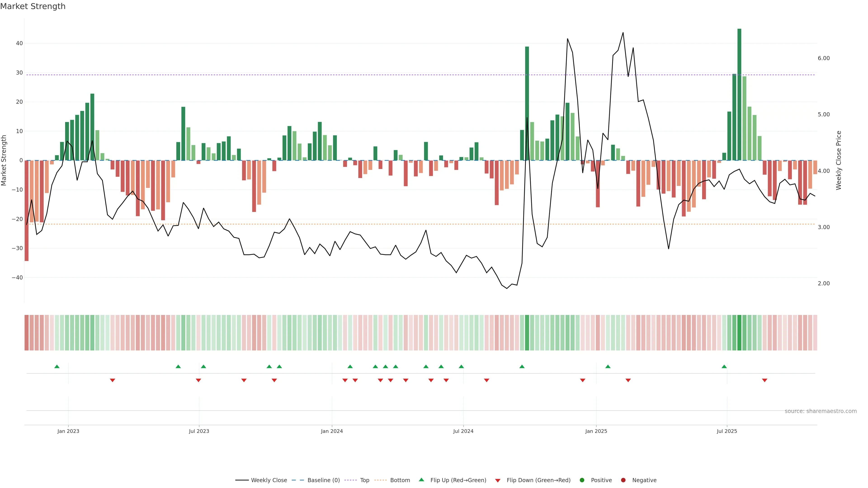Click the Jul 2024 x-axis label

(463, 431)
